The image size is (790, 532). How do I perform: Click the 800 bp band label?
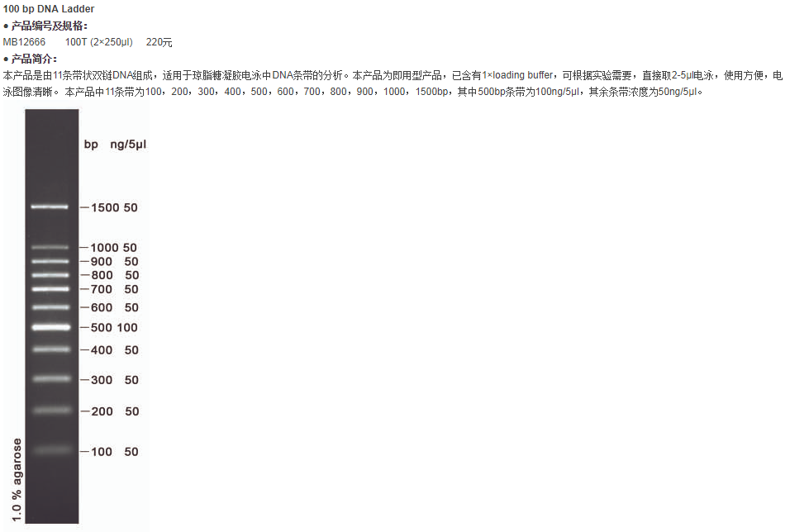pyautogui.click(x=102, y=275)
